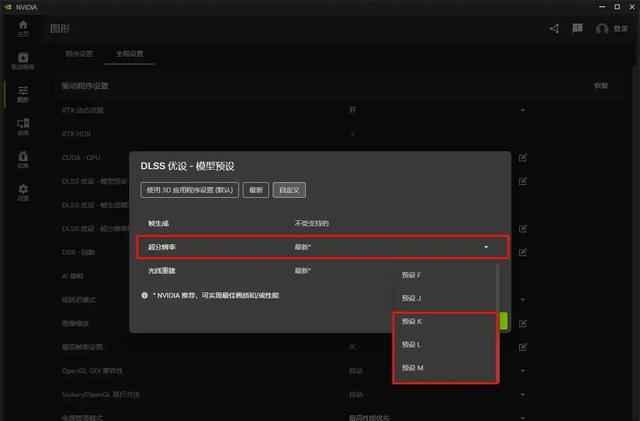Image resolution: width=640 pixels, height=421 pixels.
Task: Expand the low latency mode dropdown arrow
Action: 523,300
